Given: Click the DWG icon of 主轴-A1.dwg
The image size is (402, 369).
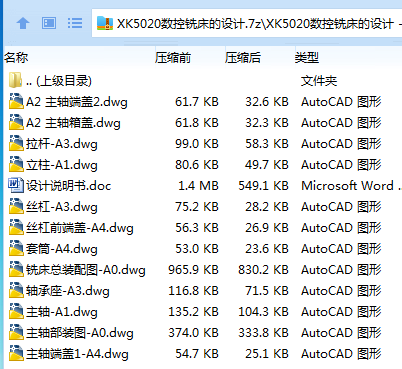Looking at the screenshot, I should (x=16, y=312).
